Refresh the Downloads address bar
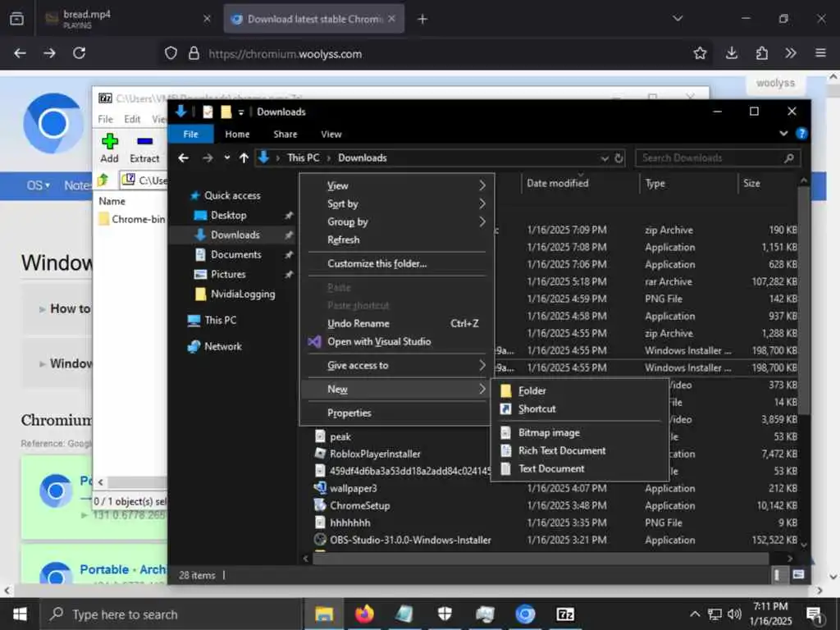This screenshot has height=630, width=840. [619, 158]
